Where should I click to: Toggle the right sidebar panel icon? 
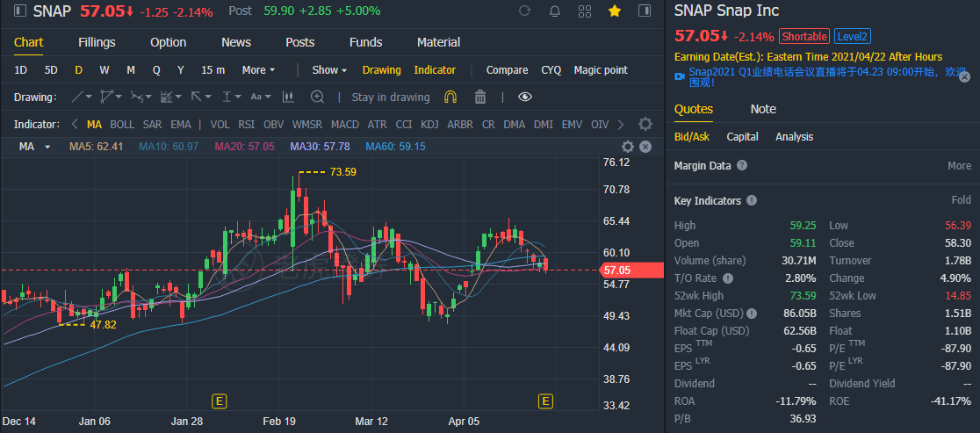click(645, 11)
